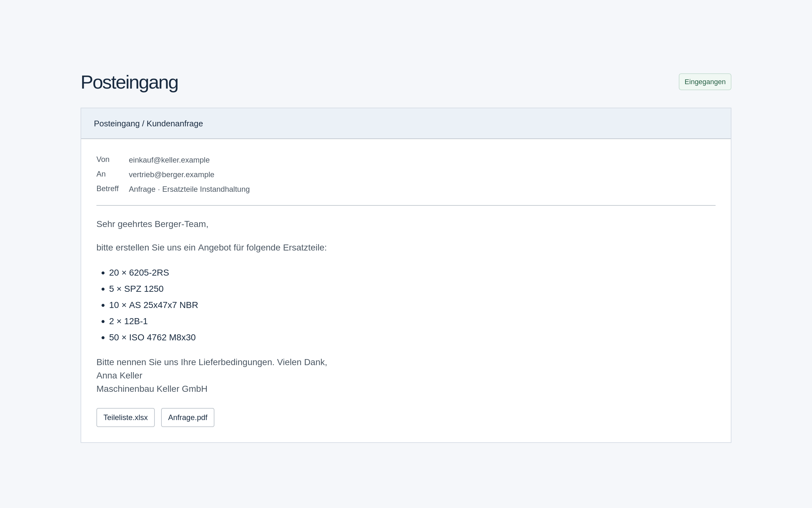Open the Teileliste.xlsx attachment

(x=126, y=417)
